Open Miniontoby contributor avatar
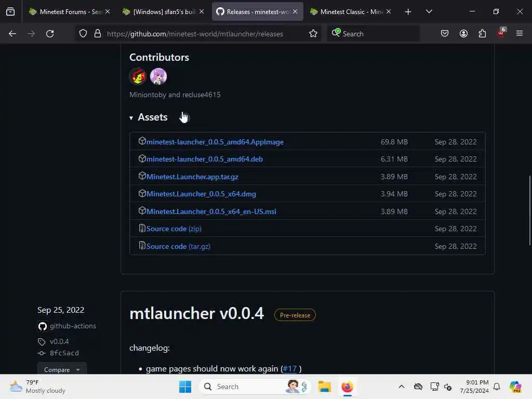 pyautogui.click(x=138, y=76)
